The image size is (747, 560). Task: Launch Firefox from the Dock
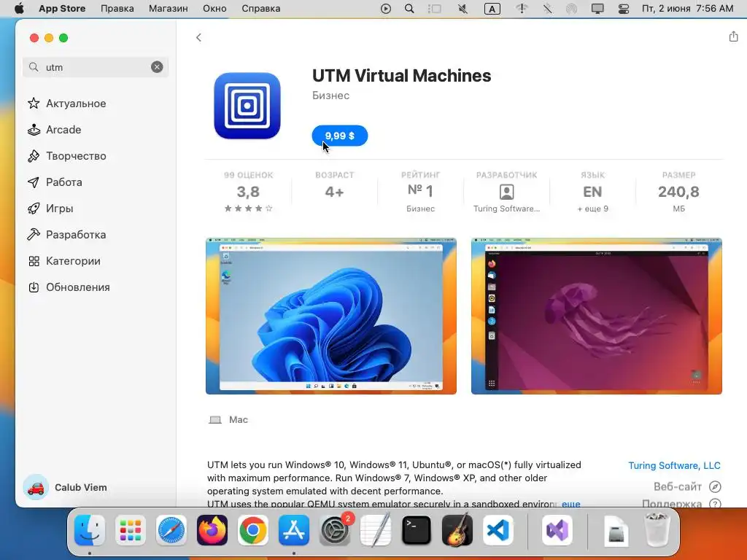(x=212, y=530)
